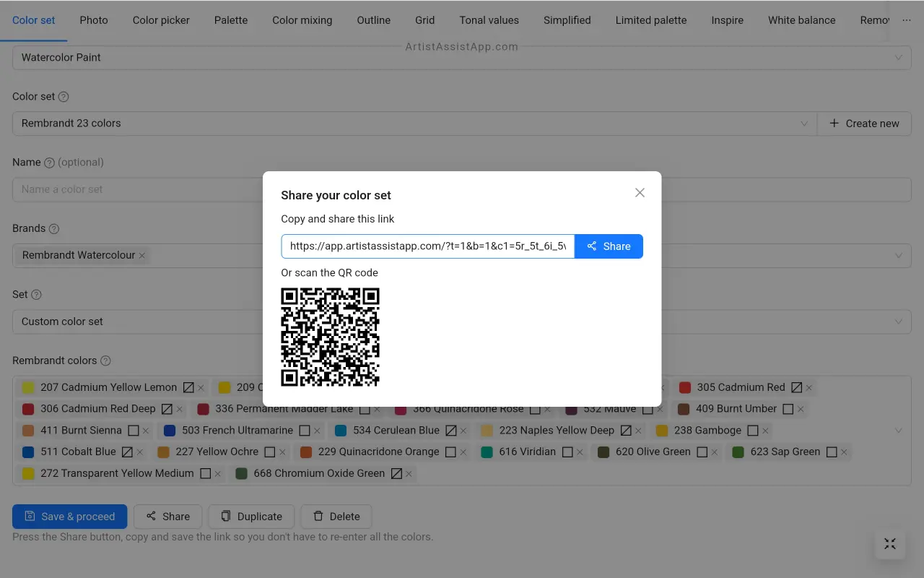This screenshot has width=924, height=578.
Task: Remove 668 Chromium Oxide Green color
Action: 409,474
